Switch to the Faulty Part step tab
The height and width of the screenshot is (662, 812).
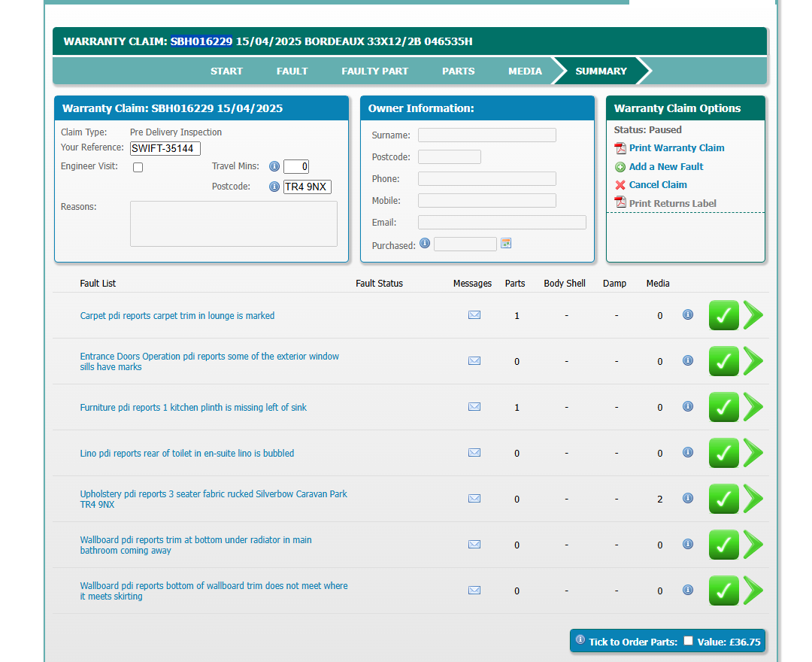click(374, 71)
